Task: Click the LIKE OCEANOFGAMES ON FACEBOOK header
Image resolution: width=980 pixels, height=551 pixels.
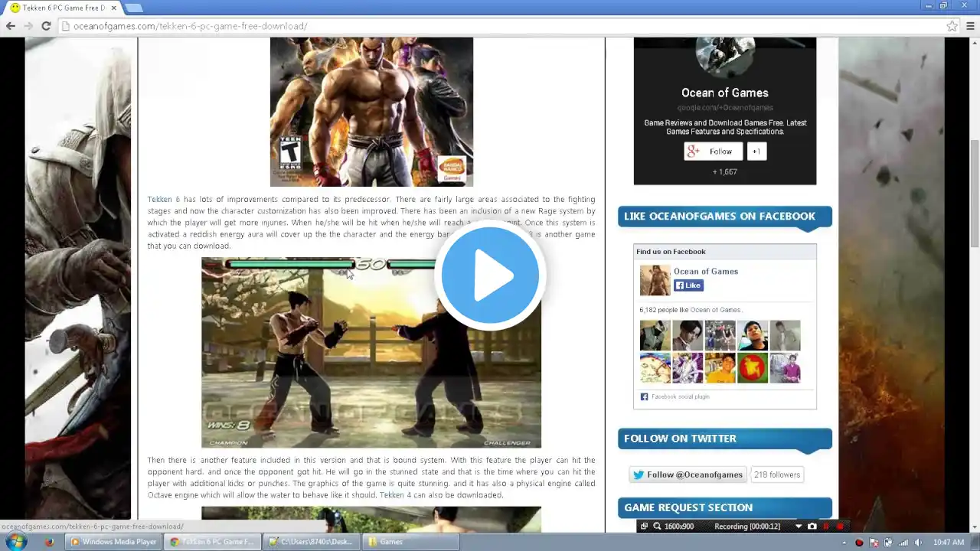Action: click(724, 217)
